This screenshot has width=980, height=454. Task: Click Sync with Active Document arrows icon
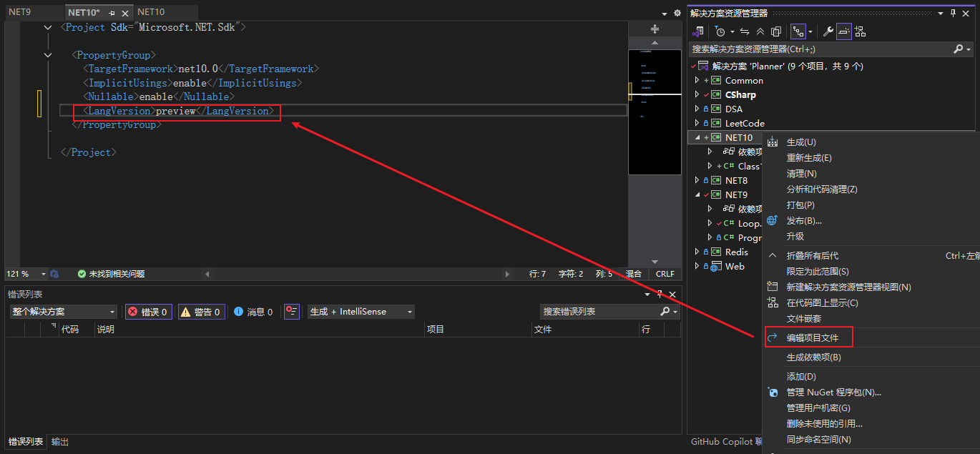[x=745, y=31]
